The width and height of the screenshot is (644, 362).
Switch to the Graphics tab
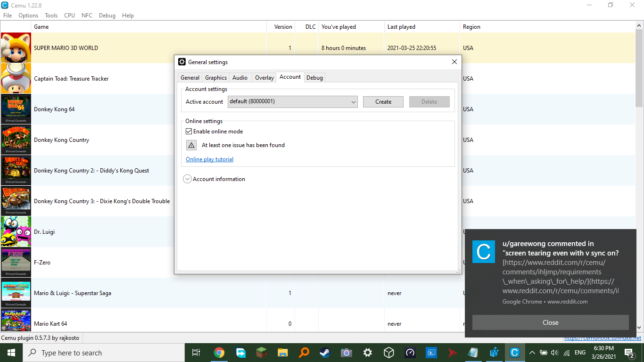coord(216,78)
